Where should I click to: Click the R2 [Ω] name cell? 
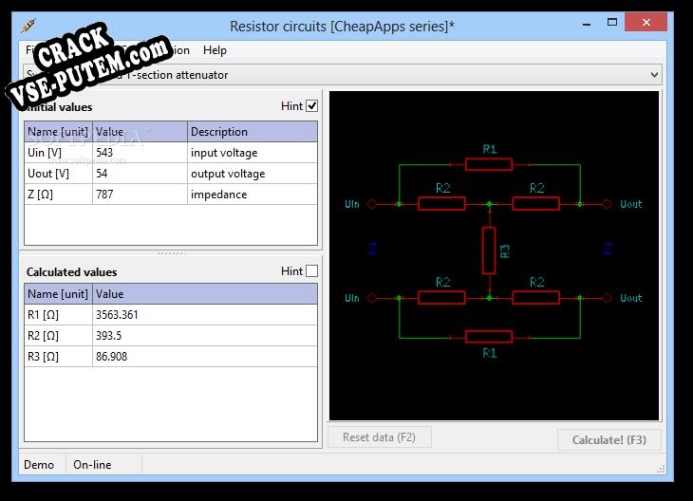point(58,335)
